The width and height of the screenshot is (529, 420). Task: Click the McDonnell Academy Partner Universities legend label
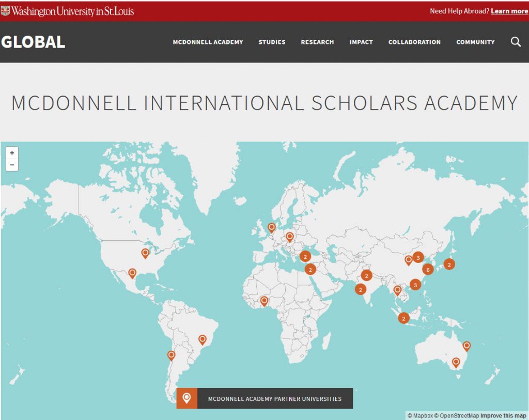275,399
